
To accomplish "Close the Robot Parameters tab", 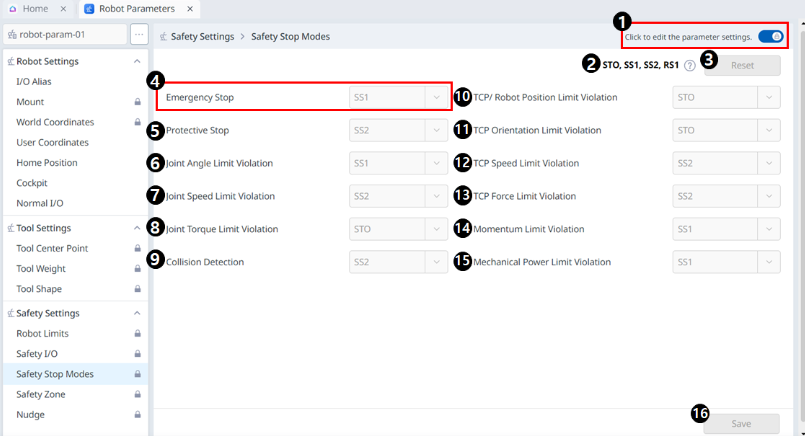I will pyautogui.click(x=189, y=9).
